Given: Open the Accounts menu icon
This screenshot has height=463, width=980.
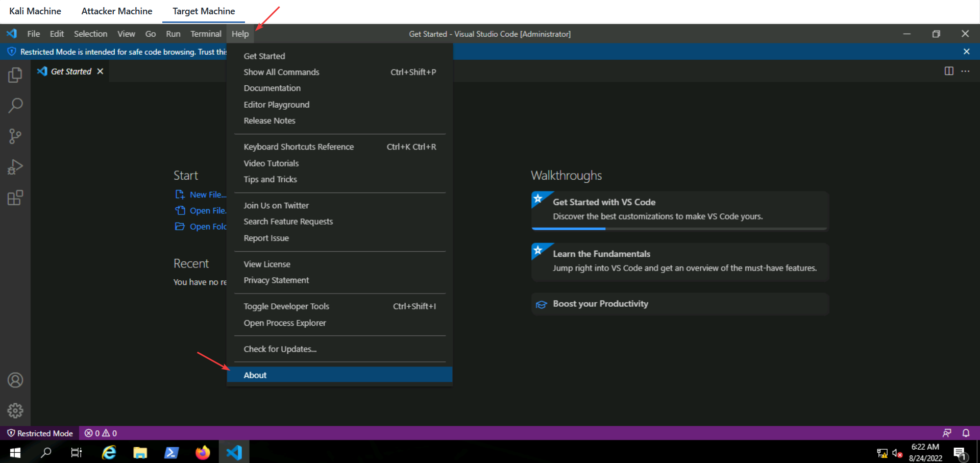Looking at the screenshot, I should click(x=15, y=380).
